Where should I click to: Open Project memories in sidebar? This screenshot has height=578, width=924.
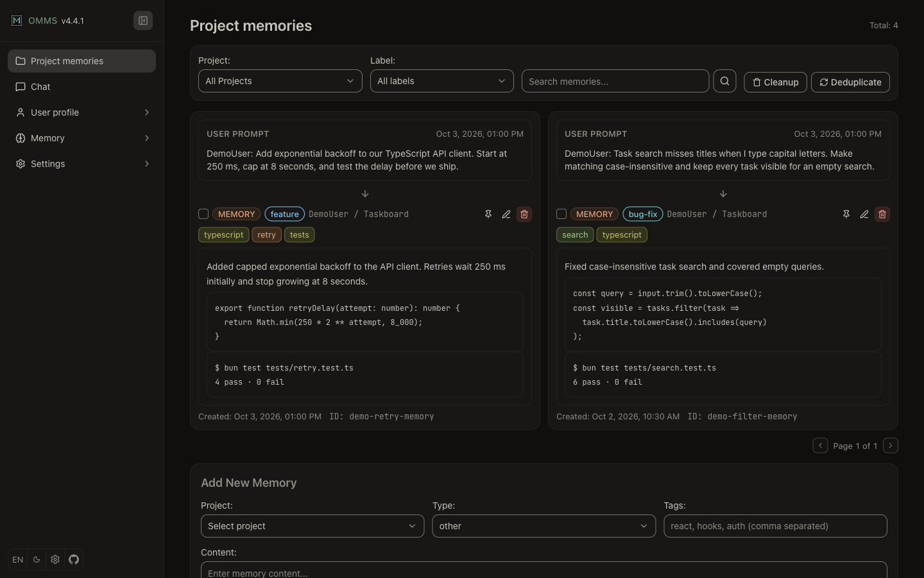[x=81, y=61]
